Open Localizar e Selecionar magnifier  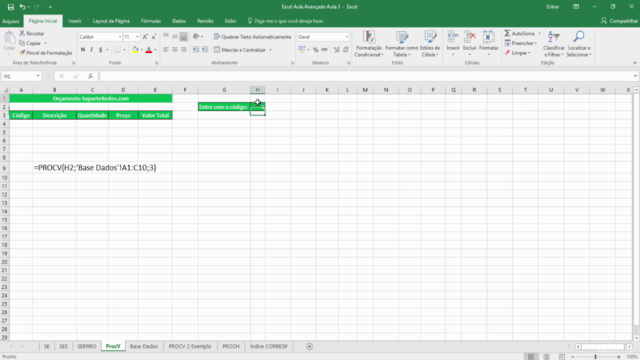(x=578, y=37)
